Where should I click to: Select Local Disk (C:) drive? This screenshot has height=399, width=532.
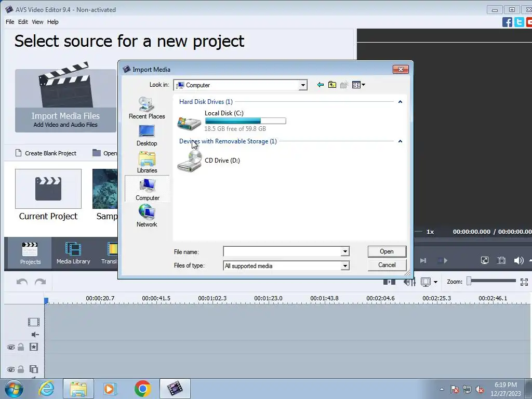click(232, 121)
